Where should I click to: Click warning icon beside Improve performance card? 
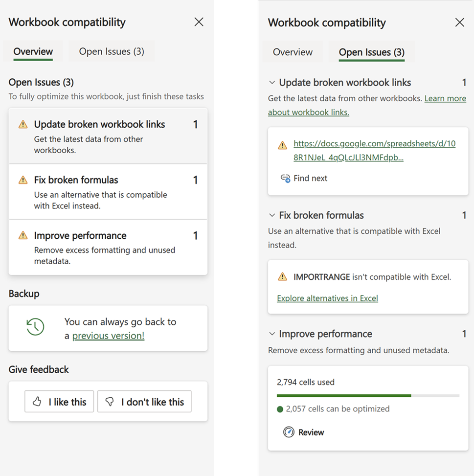(23, 235)
